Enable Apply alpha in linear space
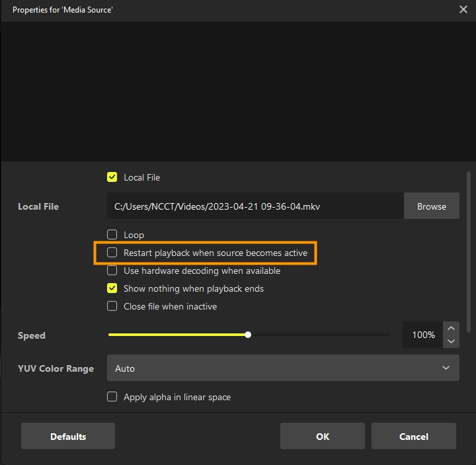This screenshot has width=476, height=465. pos(112,397)
